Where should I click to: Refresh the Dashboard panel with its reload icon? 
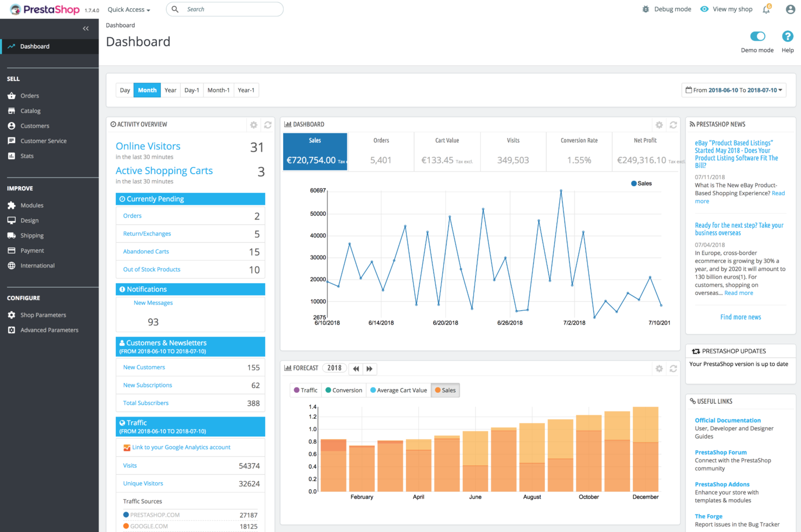click(x=673, y=124)
